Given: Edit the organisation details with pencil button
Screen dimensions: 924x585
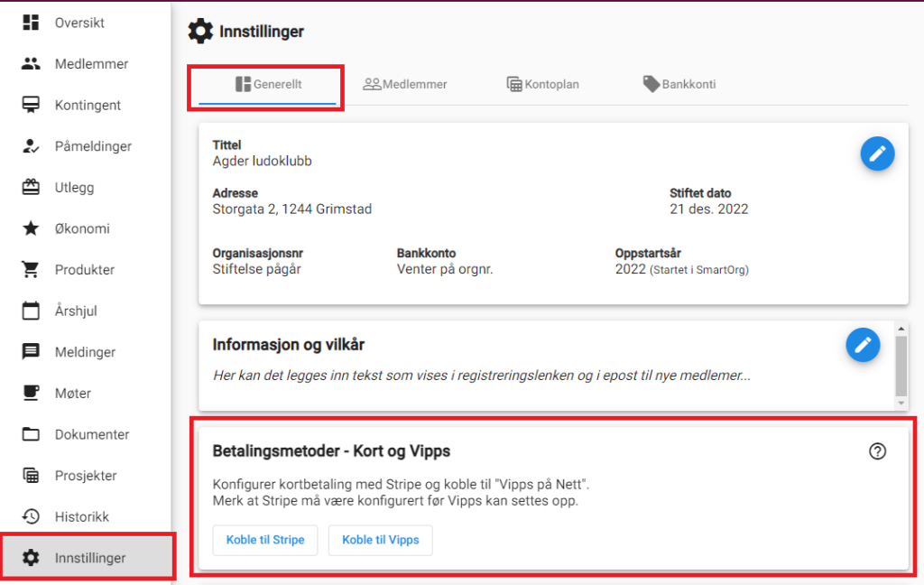Looking at the screenshot, I should (x=877, y=153).
